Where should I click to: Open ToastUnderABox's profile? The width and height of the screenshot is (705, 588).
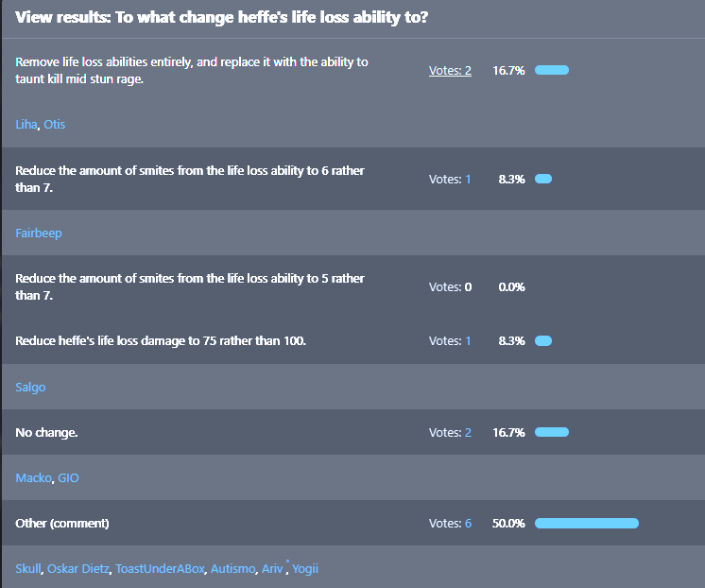[x=160, y=569]
